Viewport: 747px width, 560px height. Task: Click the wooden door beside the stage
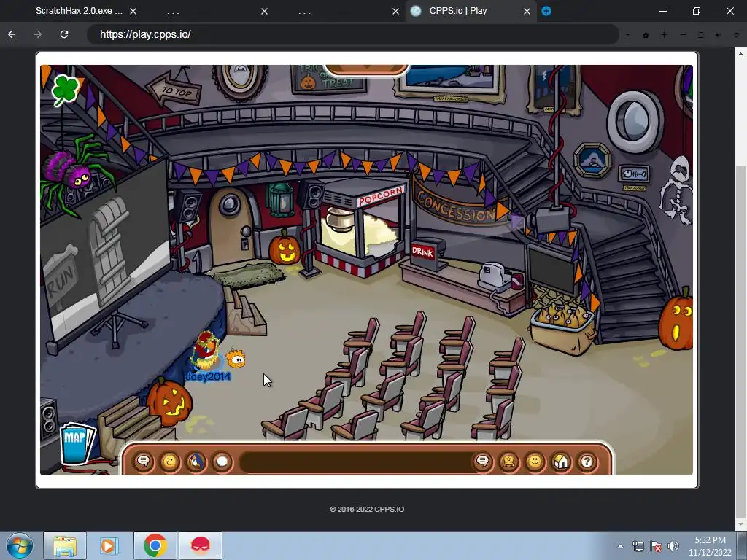pyautogui.click(x=233, y=227)
